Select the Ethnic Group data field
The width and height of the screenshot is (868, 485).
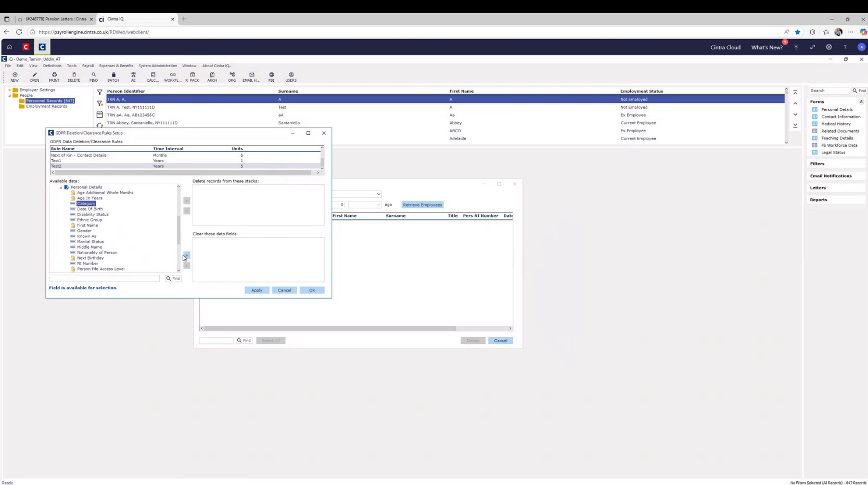90,220
